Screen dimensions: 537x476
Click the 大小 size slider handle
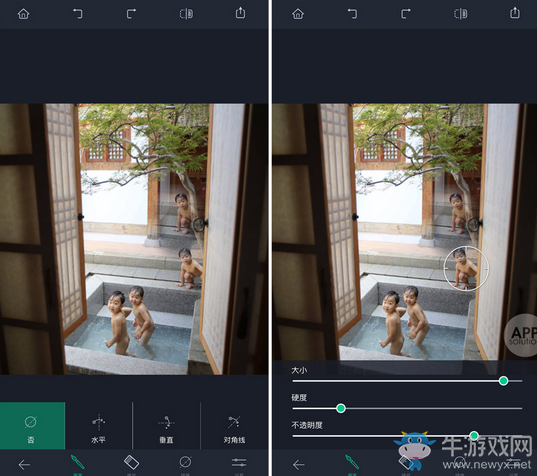[x=503, y=381]
